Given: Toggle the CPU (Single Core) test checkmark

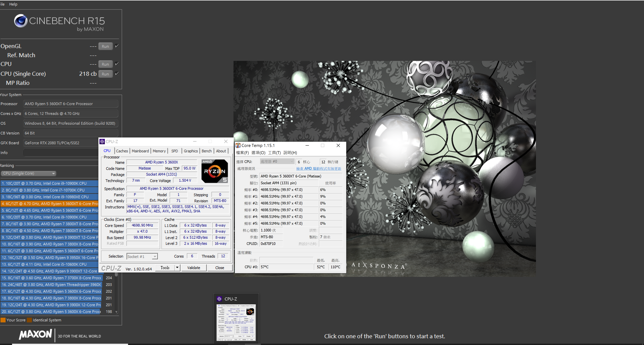Looking at the screenshot, I should [x=117, y=73].
